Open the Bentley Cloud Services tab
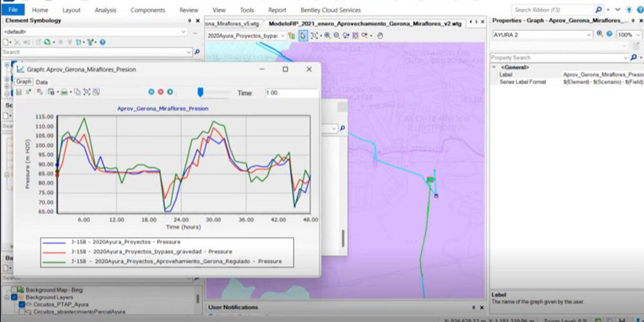644x322 pixels. [x=330, y=10]
